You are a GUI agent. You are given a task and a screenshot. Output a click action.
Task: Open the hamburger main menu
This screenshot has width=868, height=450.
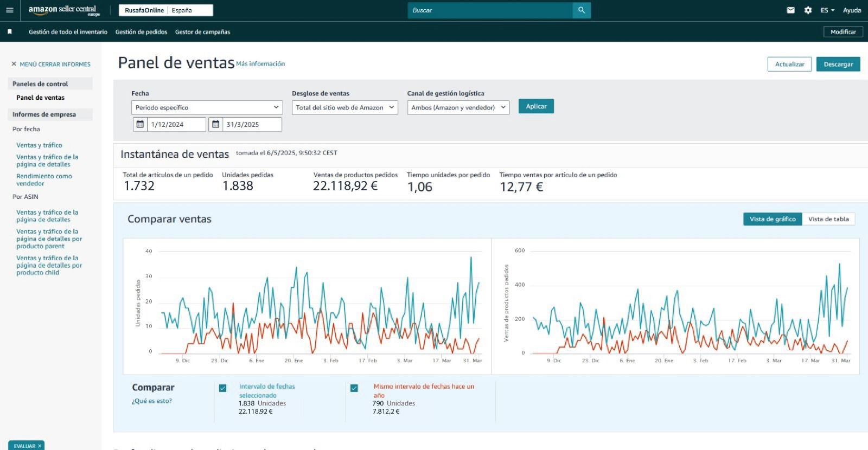(9, 10)
